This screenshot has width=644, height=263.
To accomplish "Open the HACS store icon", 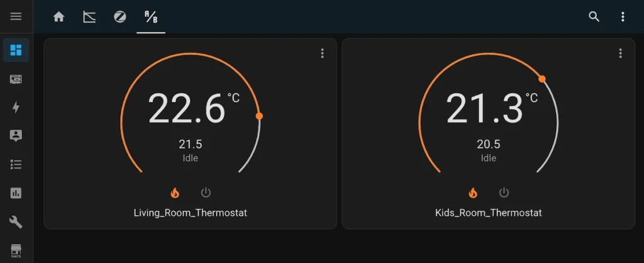I will click(16, 250).
